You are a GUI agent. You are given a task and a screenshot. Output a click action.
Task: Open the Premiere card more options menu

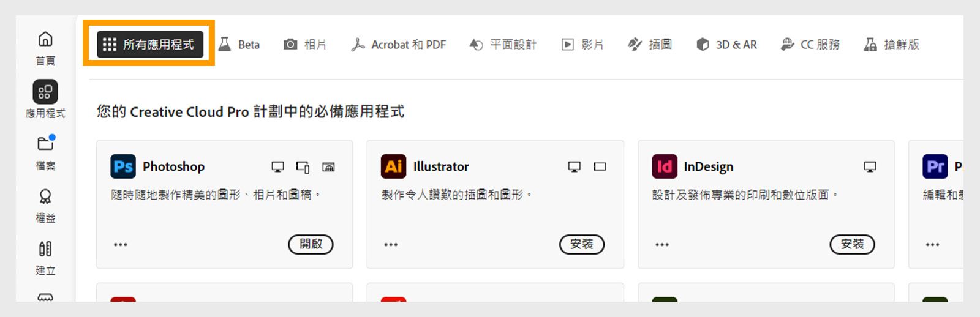pos(932,244)
